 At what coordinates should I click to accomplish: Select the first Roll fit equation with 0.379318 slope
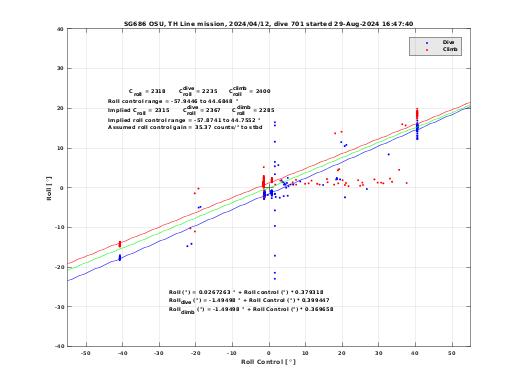(246, 292)
